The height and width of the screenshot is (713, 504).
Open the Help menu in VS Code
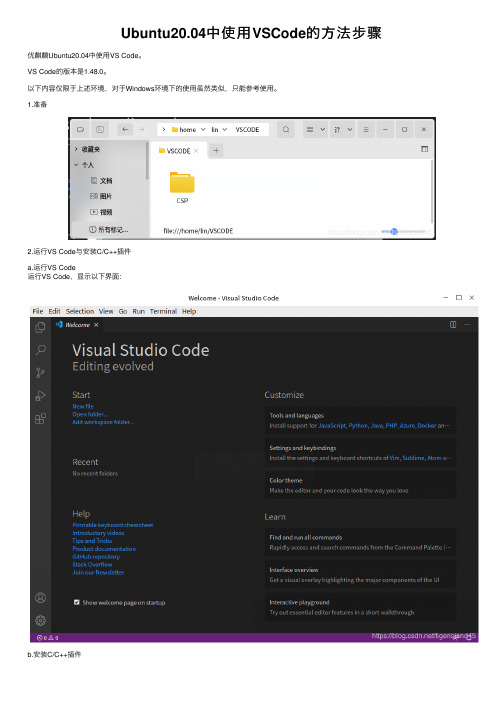coord(189,311)
